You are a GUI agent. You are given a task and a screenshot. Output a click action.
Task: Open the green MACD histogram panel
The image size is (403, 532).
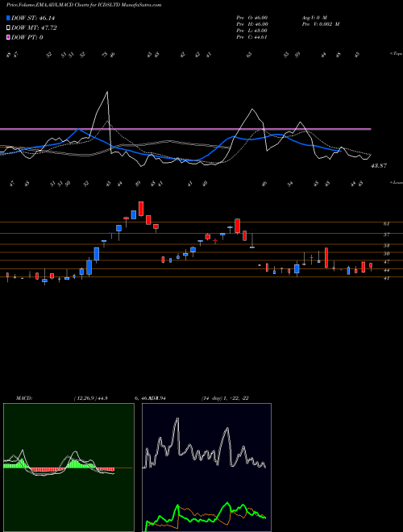click(69, 468)
